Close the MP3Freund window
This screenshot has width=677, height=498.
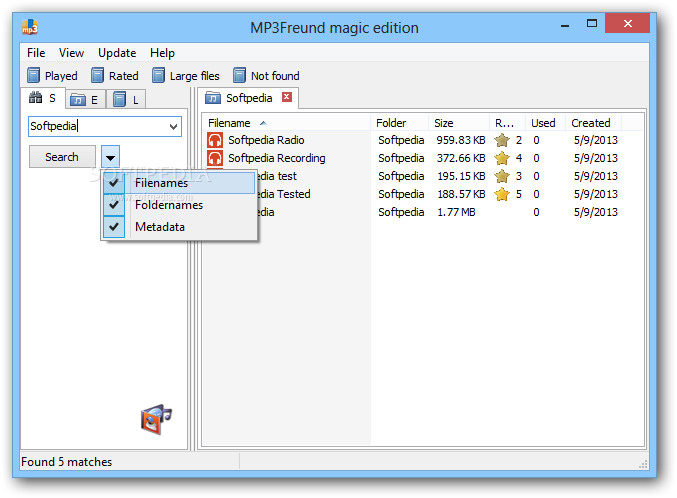coord(627,23)
